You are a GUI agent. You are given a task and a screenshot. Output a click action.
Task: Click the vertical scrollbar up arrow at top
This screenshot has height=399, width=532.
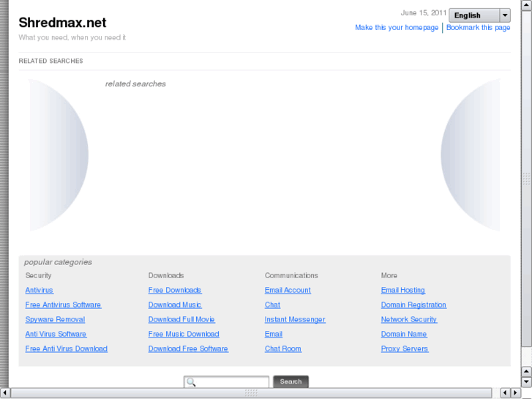(x=526, y=4)
